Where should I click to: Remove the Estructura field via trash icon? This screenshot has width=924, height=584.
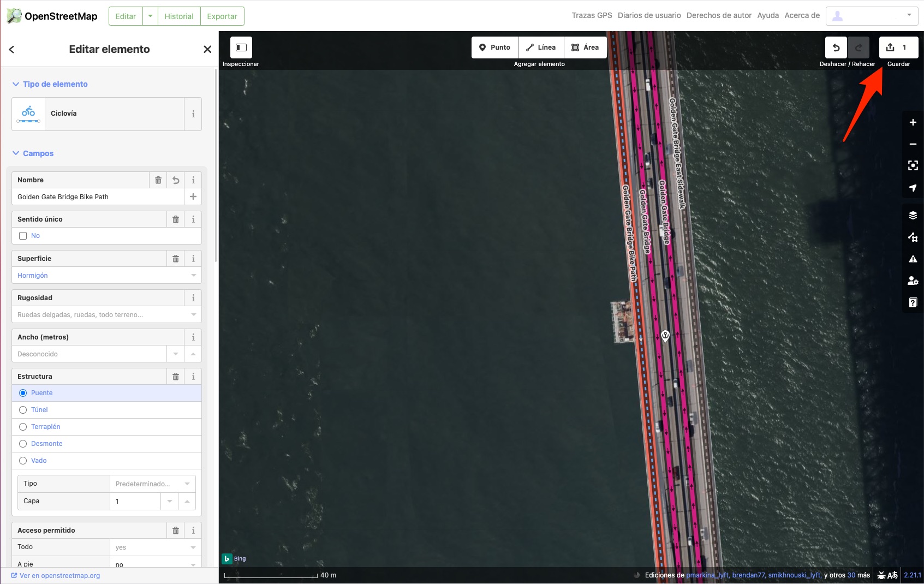point(176,377)
